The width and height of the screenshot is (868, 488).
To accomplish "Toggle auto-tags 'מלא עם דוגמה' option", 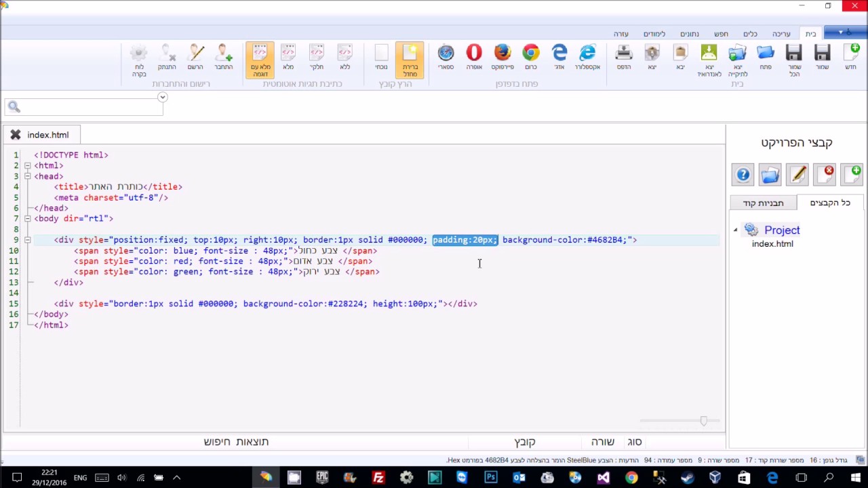I will coord(260,60).
